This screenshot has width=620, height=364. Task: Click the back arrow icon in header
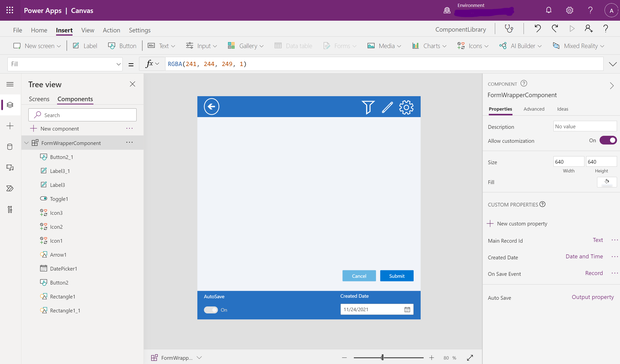click(211, 107)
